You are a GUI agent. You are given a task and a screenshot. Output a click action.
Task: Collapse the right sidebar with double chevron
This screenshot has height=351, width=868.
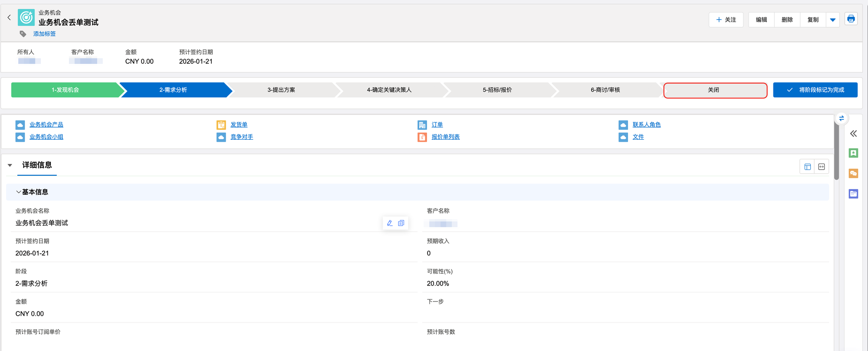[853, 134]
